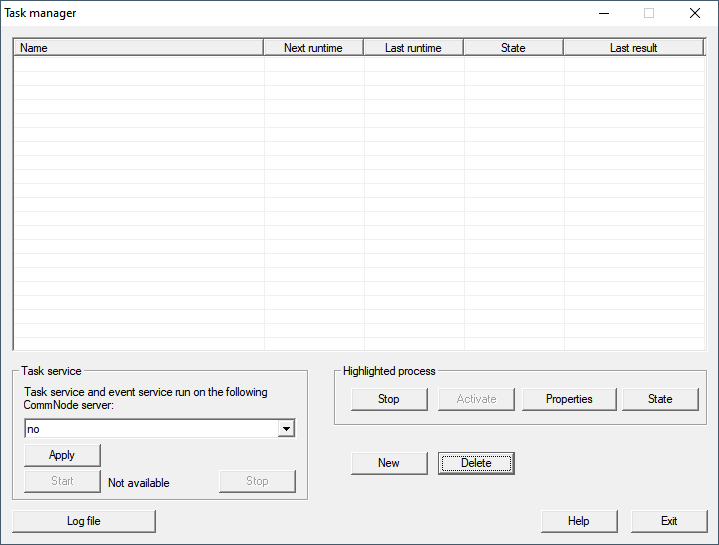Minimize the Task manager window

(603, 13)
